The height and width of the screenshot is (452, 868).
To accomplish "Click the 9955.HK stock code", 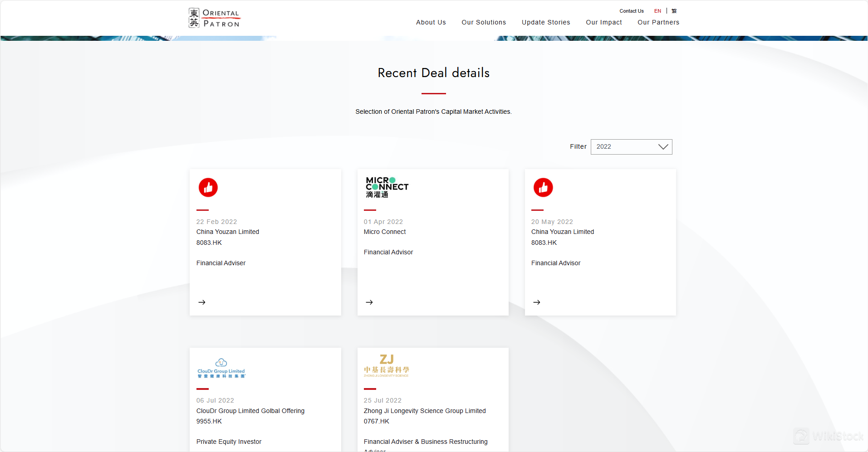I will click(x=209, y=421).
